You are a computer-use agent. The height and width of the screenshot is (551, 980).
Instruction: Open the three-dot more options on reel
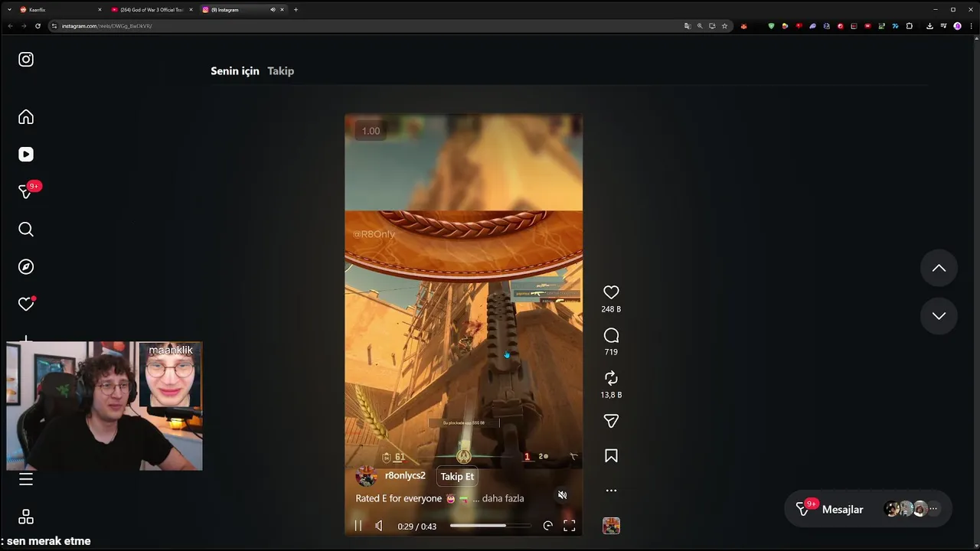pos(611,491)
